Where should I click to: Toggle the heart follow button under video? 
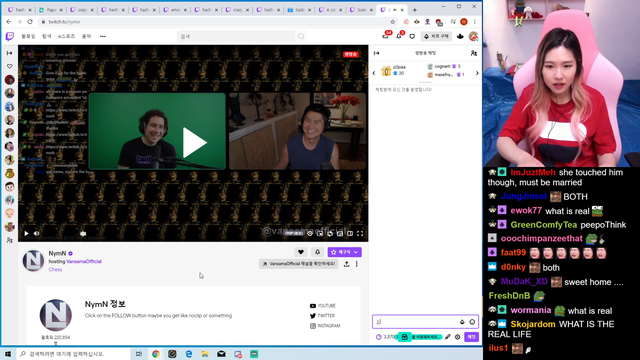tap(301, 252)
